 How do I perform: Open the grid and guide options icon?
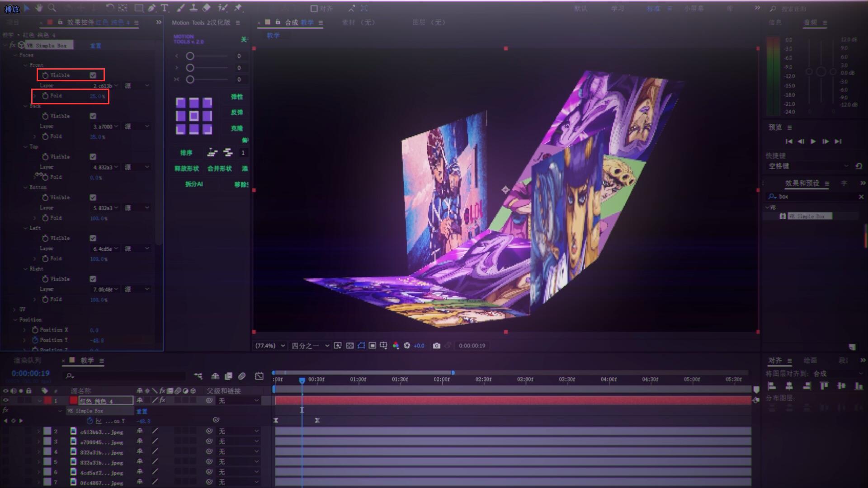pos(384,346)
